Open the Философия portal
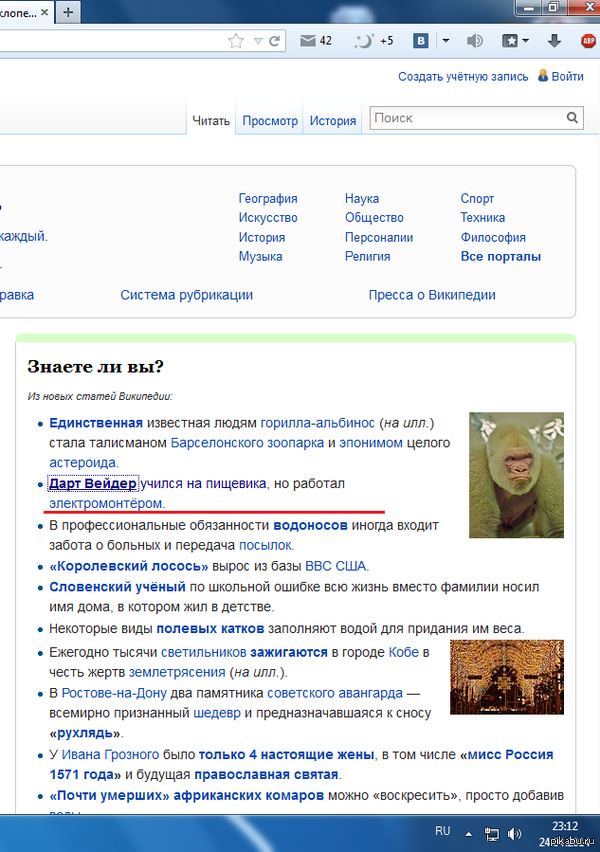 tap(493, 237)
